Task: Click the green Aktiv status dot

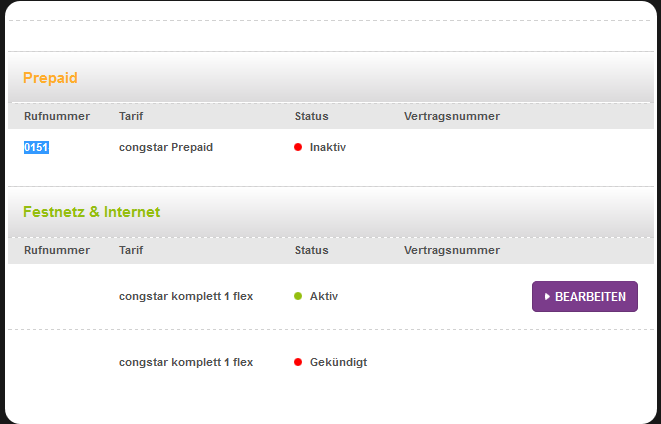Action: tap(298, 296)
